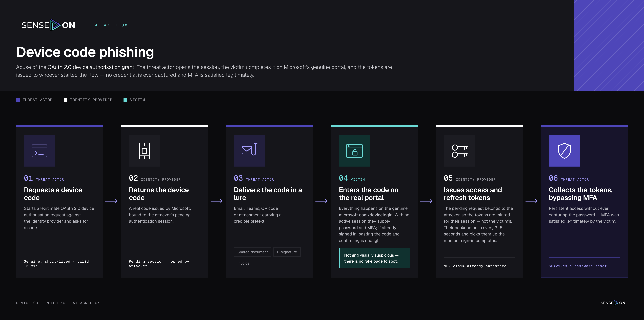
Task: Select the mail hook icon in step 03
Action: pyautogui.click(x=250, y=151)
